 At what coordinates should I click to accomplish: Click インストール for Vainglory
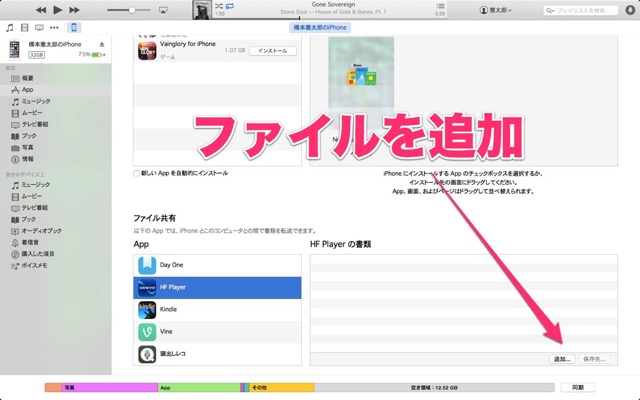point(273,51)
